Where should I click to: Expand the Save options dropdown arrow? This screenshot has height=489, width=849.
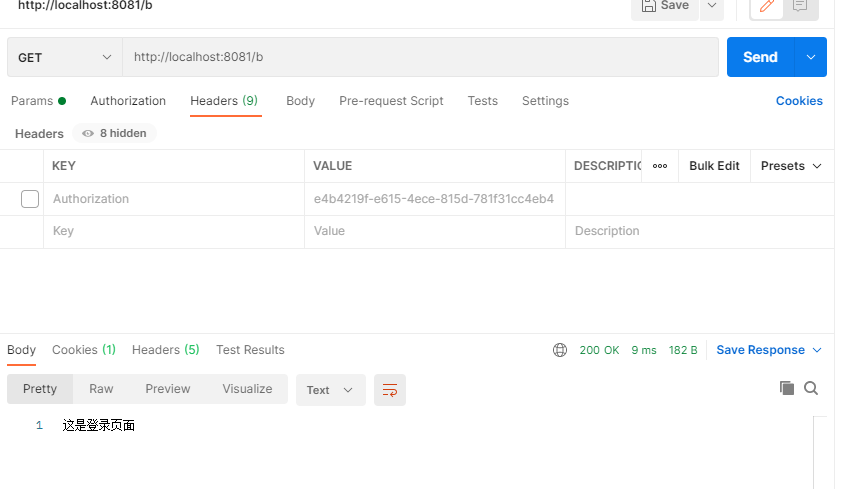712,6
